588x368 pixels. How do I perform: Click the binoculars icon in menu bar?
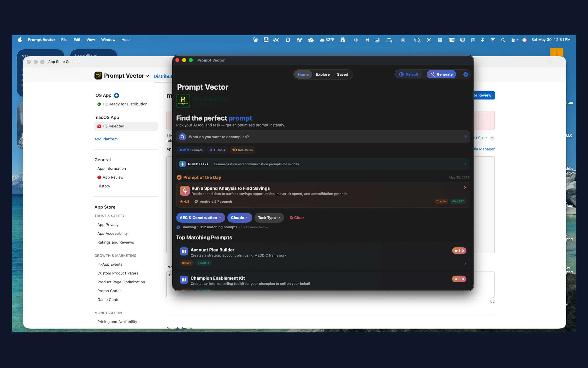[x=343, y=40]
